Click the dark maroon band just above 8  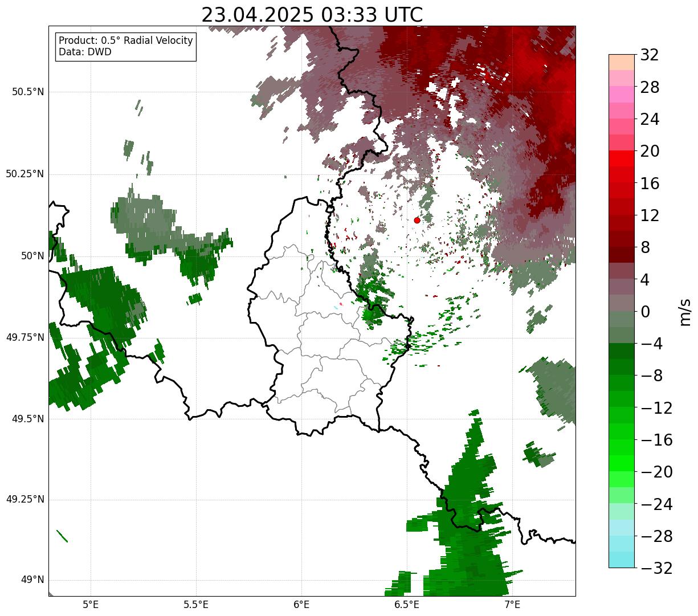(x=622, y=239)
